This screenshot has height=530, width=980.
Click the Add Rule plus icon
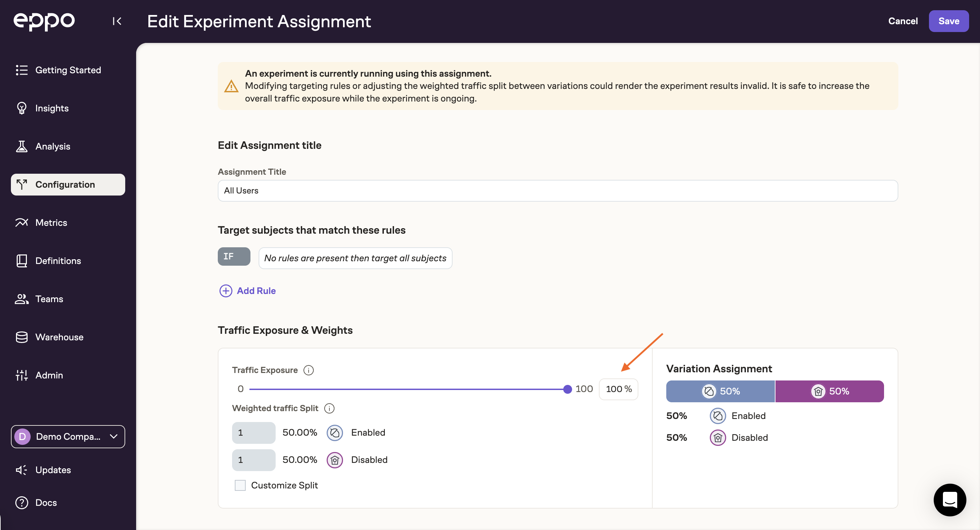[226, 291]
